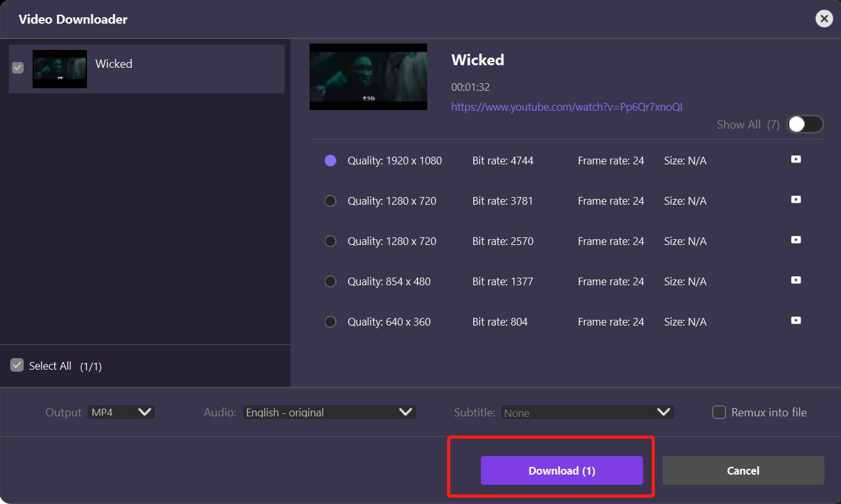841x504 pixels.
Task: Click the video icon for the 1920 x 1080 row
Action: coord(796,159)
